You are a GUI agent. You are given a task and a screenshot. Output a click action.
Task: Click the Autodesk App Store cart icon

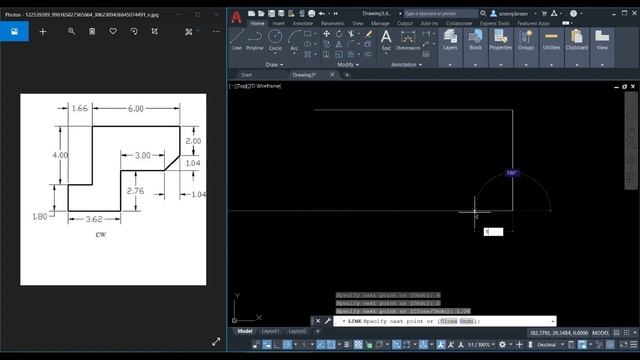(x=544, y=13)
